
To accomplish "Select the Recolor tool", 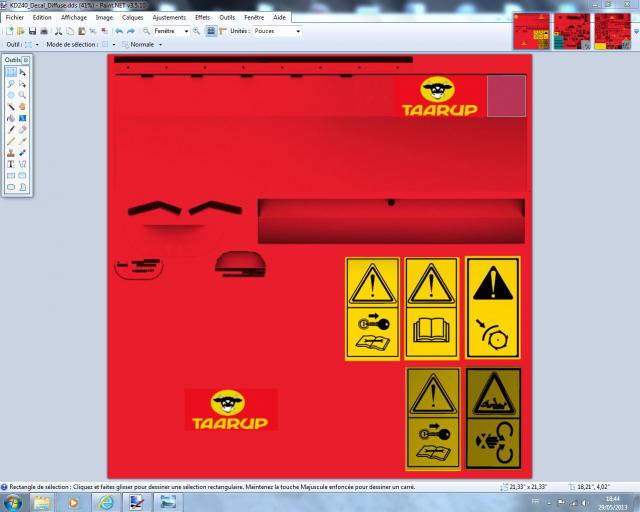I will click(x=22, y=153).
